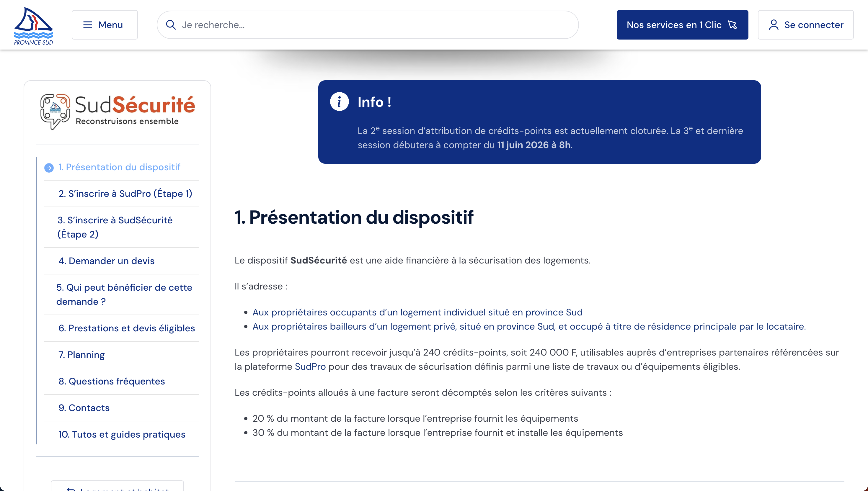Viewport: 868px width, 491px height.
Task: Click link 'Aux propriétaires bailleurs d'un logement privé'
Action: click(529, 326)
